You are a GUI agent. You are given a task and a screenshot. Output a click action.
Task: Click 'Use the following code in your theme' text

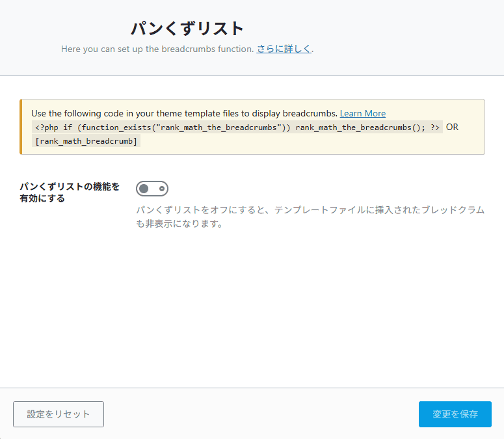point(184,113)
